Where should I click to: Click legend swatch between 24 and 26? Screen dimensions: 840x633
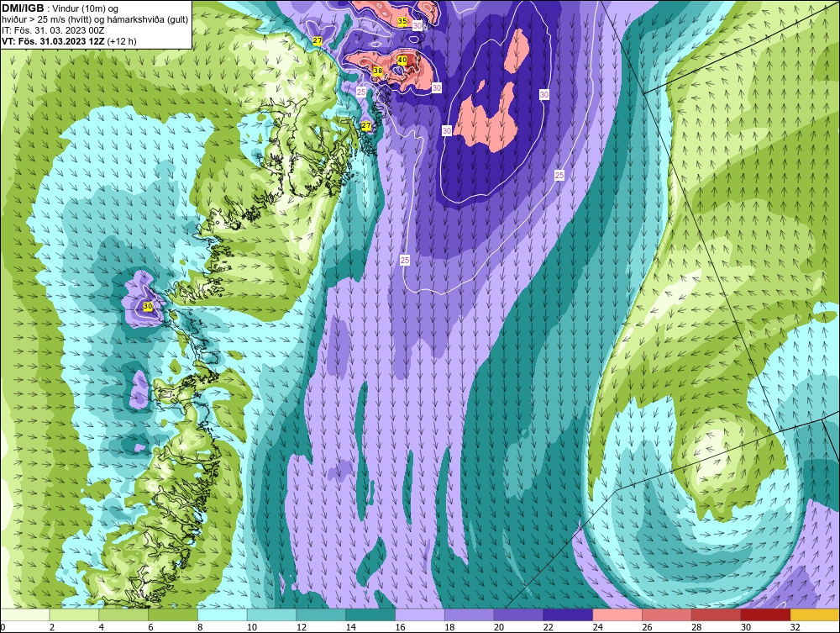(x=617, y=615)
